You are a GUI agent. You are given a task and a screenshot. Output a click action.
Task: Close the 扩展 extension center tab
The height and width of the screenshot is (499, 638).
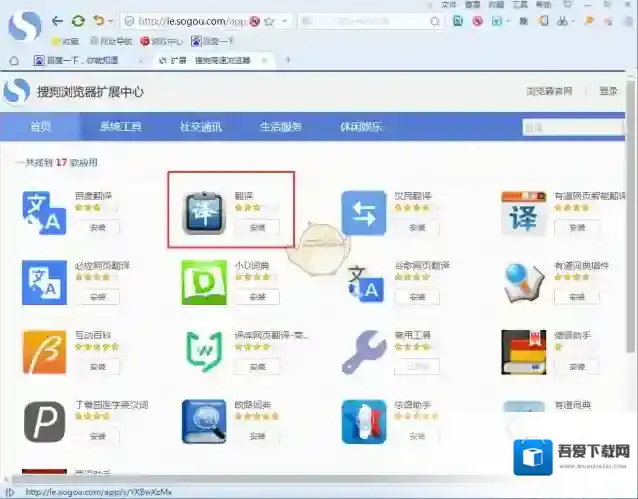point(264,61)
